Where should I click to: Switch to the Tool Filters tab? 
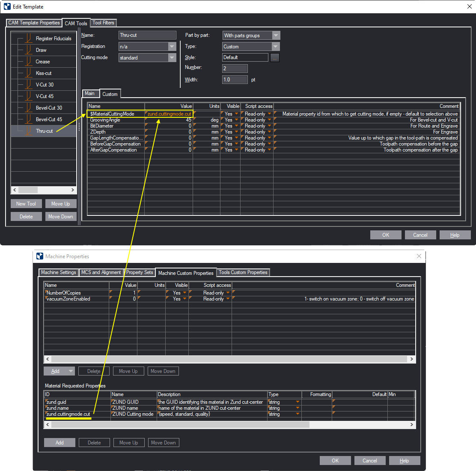pyautogui.click(x=103, y=23)
